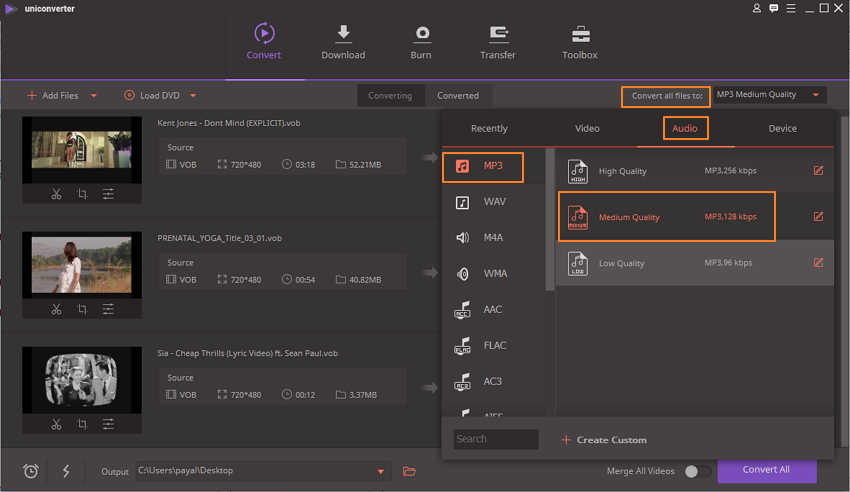850x492 pixels.
Task: Select the AC3 format
Action: (x=494, y=381)
